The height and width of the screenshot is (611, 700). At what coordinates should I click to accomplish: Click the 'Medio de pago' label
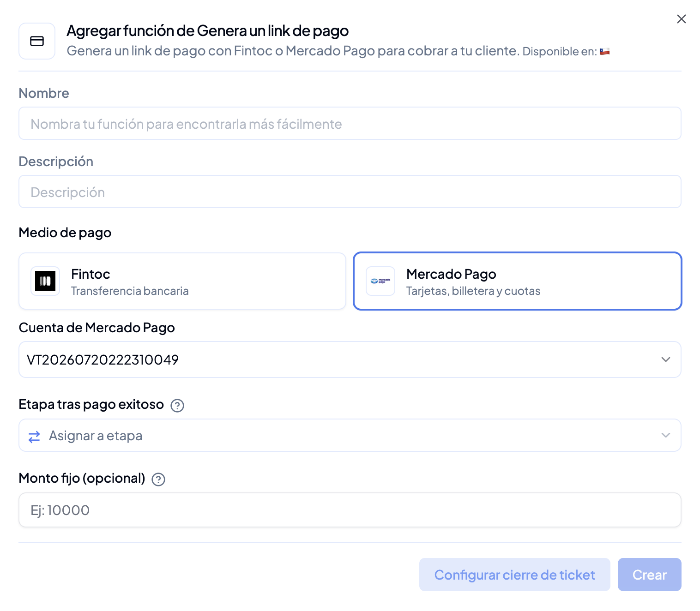(65, 233)
